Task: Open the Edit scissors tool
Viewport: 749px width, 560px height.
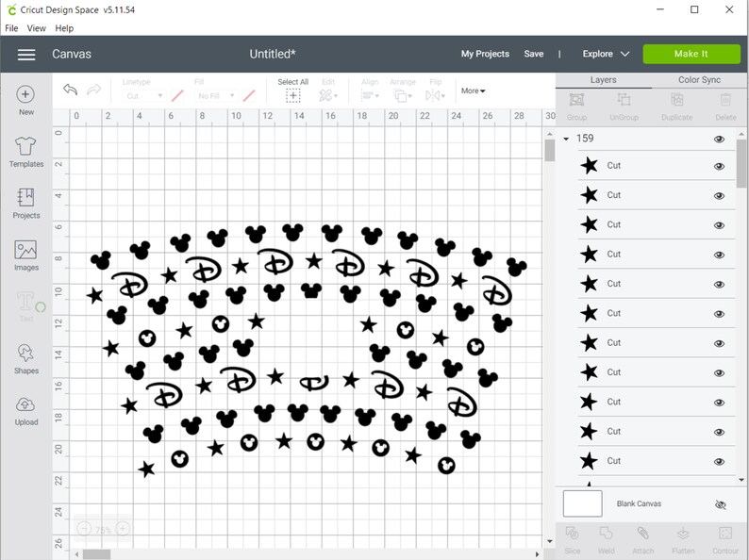Action: (327, 95)
